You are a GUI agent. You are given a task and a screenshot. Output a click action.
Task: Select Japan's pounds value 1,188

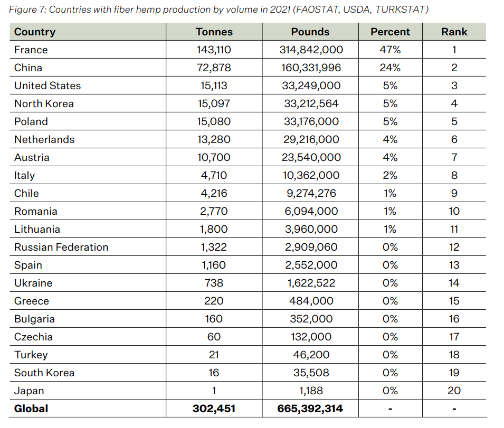(311, 391)
